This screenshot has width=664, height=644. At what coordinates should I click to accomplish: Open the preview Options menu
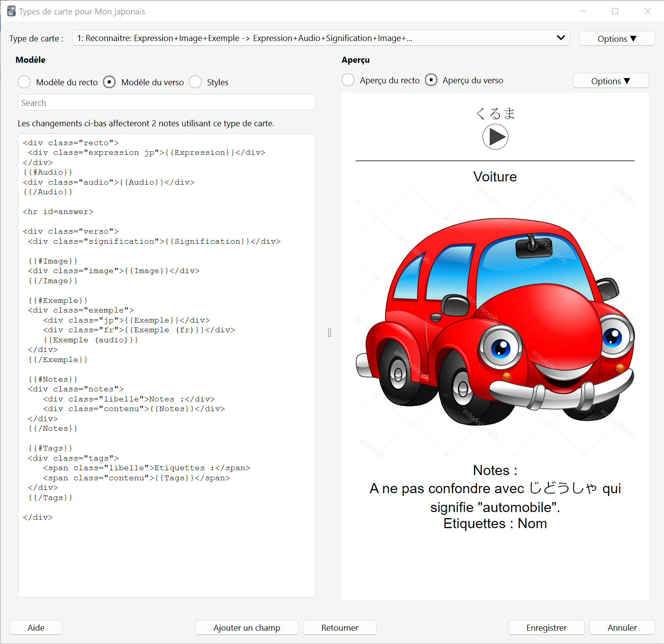tap(610, 81)
